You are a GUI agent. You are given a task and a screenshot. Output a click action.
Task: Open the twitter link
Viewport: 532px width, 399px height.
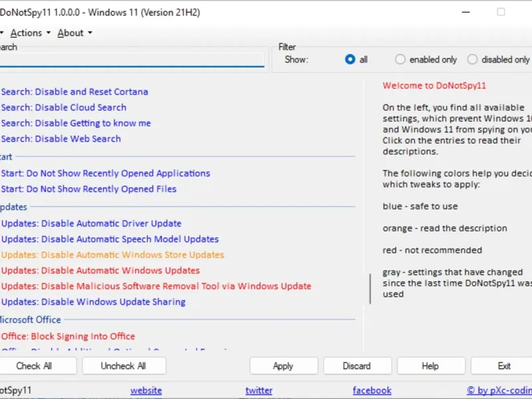pos(259,390)
